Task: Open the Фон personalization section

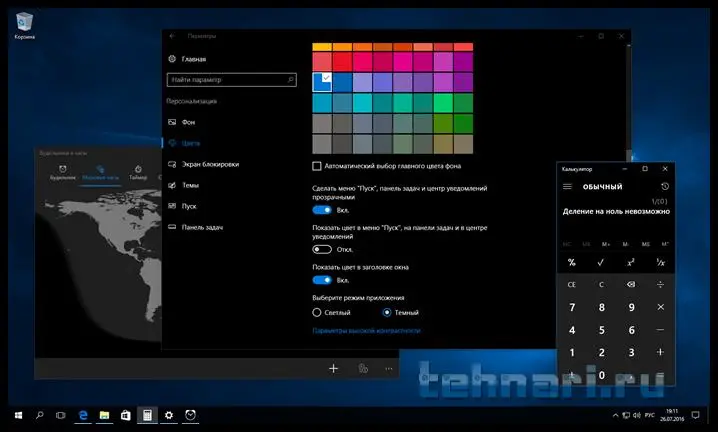Action: click(x=188, y=122)
